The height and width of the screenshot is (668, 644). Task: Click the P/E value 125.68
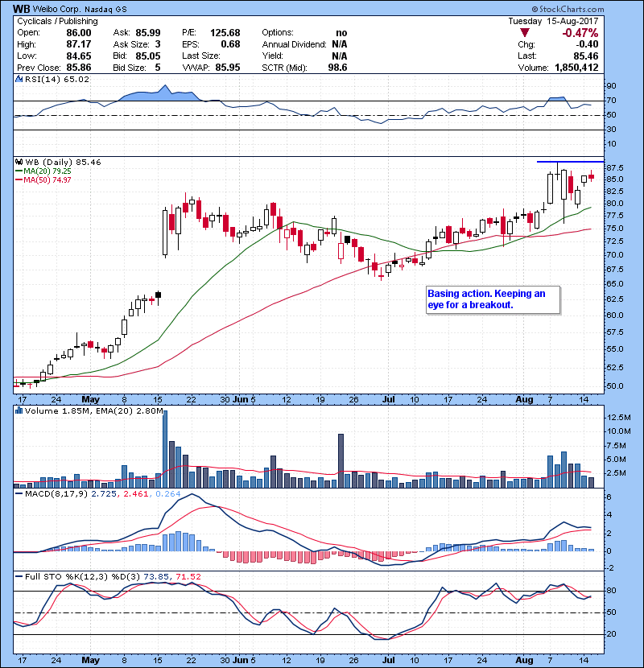(225, 33)
